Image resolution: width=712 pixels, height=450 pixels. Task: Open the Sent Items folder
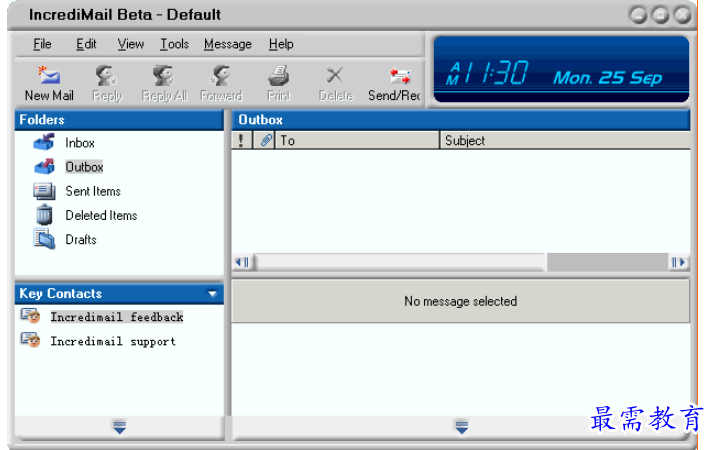92,191
